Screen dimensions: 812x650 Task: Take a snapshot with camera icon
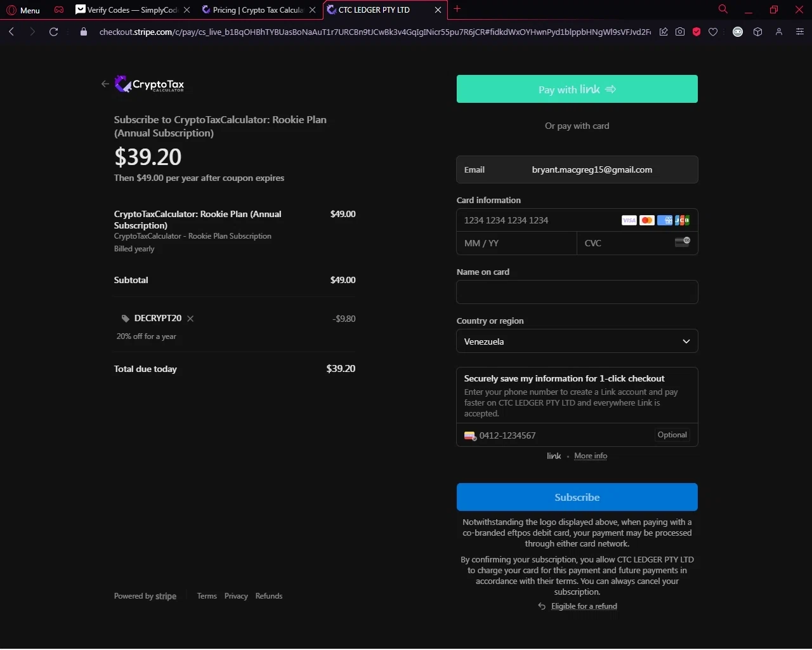tap(680, 32)
